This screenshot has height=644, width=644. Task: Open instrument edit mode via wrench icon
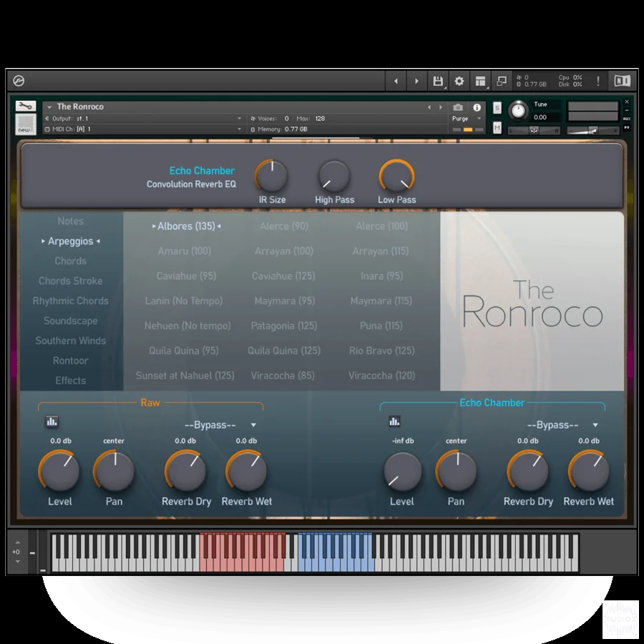26,107
